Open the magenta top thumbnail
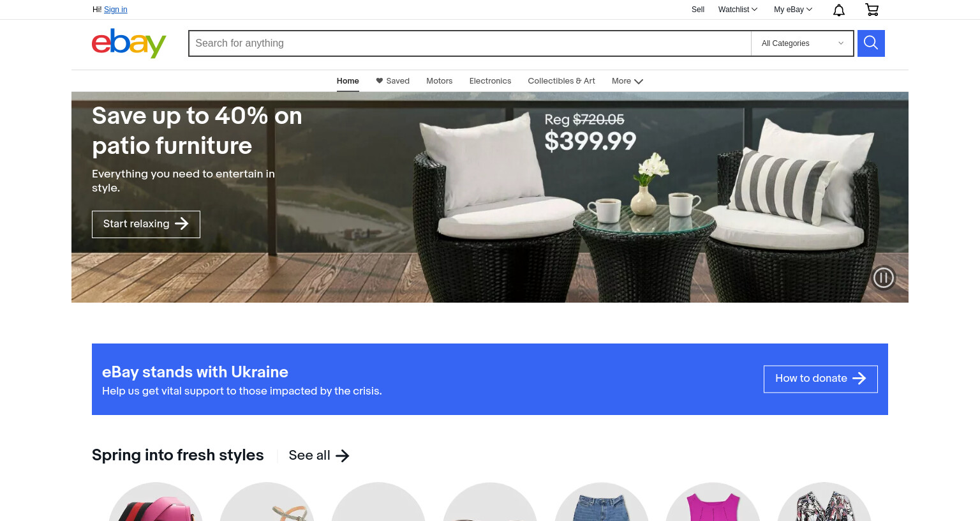The image size is (980, 521). [713, 503]
